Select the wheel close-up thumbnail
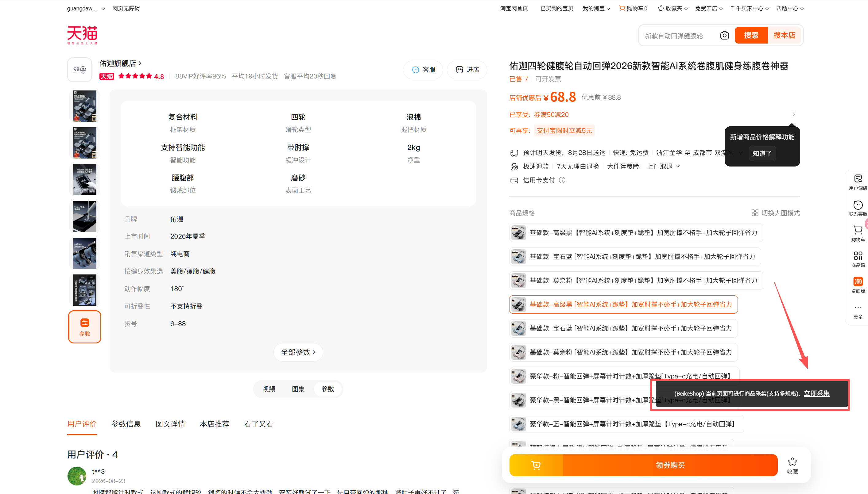This screenshot has width=868, height=494. click(84, 253)
